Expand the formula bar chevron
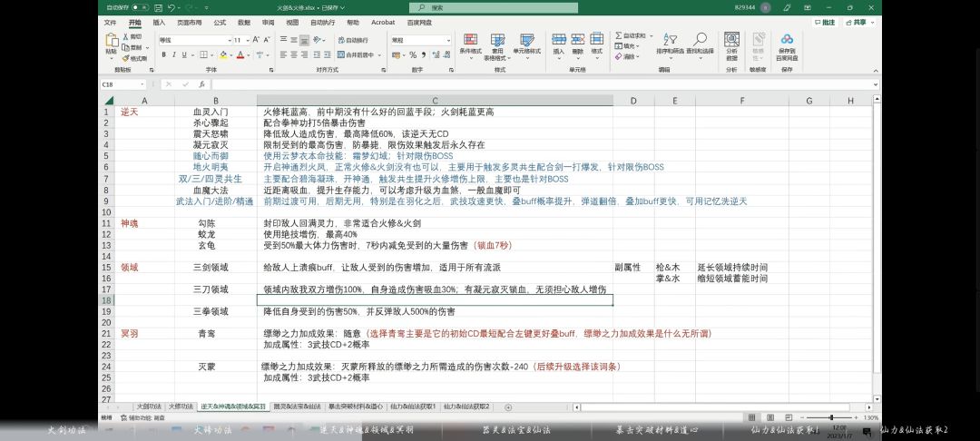The height and width of the screenshot is (441, 980). (875, 84)
